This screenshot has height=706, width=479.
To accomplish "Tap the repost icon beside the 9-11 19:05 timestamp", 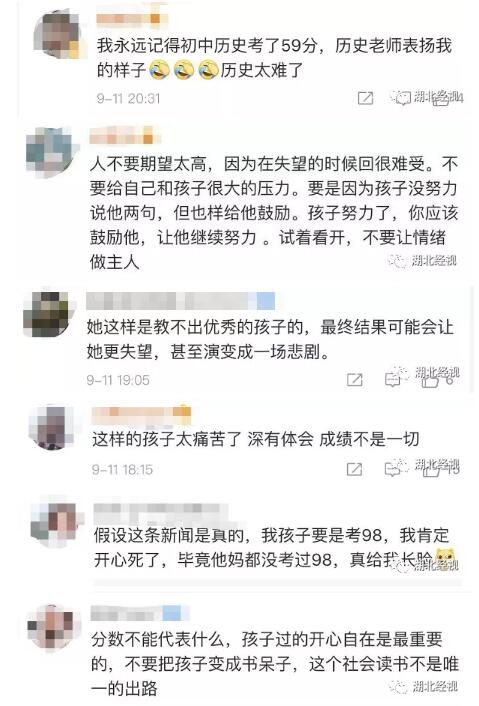I will (355, 380).
